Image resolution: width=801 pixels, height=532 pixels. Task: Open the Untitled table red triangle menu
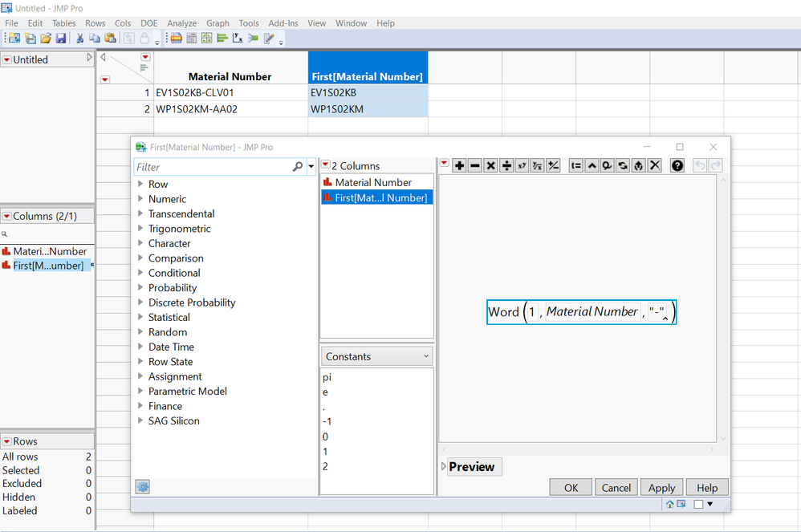point(7,59)
